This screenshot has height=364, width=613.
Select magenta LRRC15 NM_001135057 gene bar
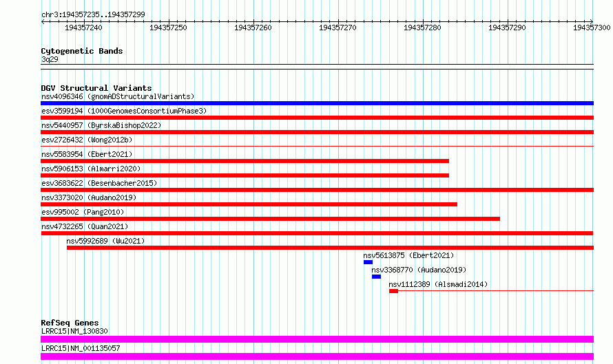pyautogui.click(x=317, y=356)
